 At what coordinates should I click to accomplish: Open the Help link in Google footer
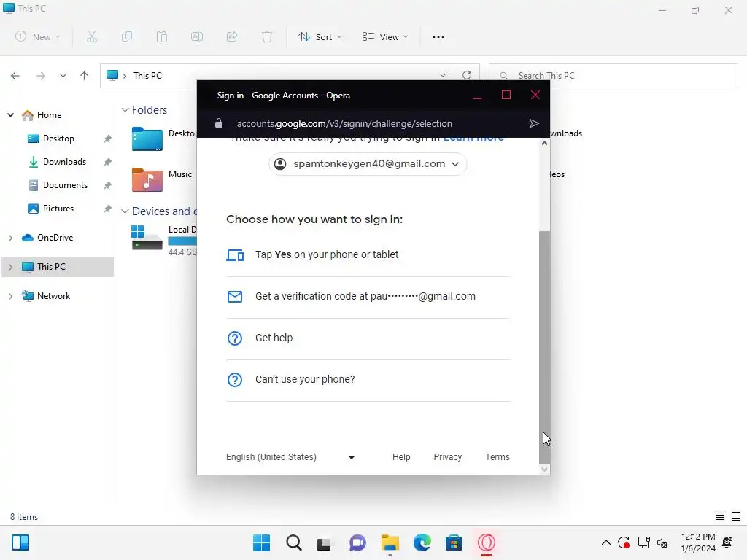point(401,457)
